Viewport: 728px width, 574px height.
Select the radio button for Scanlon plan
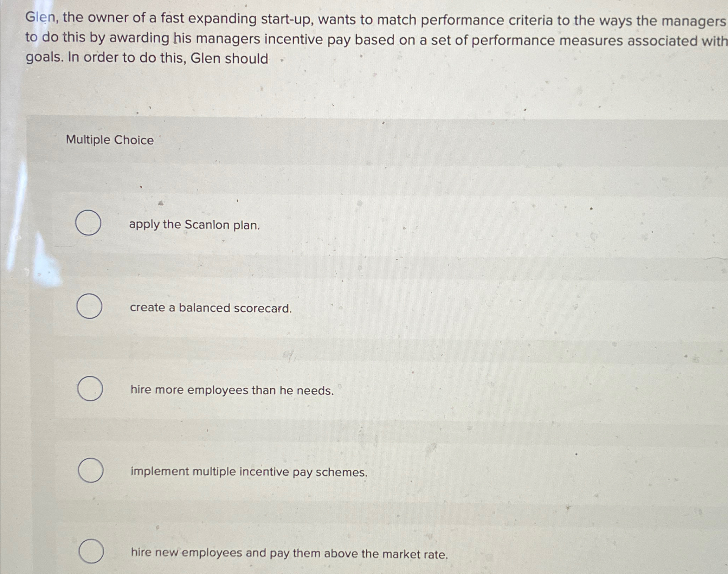coord(89,222)
